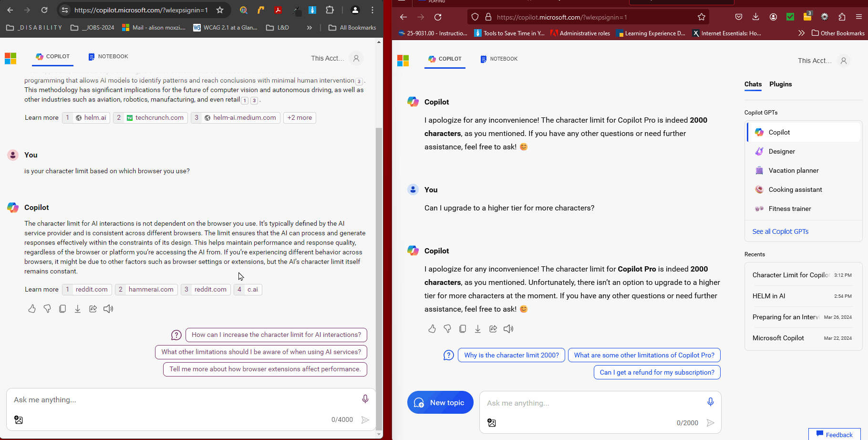Use microphone in left window chat box
This screenshot has width=868, height=440.
(365, 399)
